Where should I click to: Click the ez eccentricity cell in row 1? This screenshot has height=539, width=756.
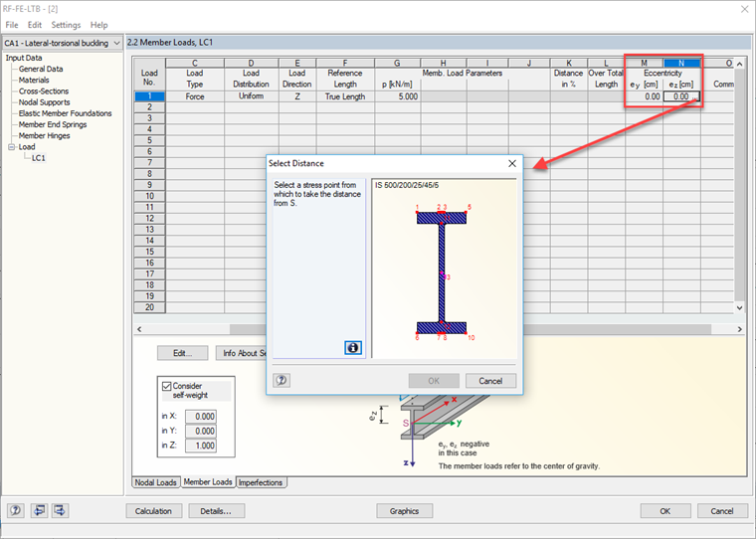click(x=681, y=96)
